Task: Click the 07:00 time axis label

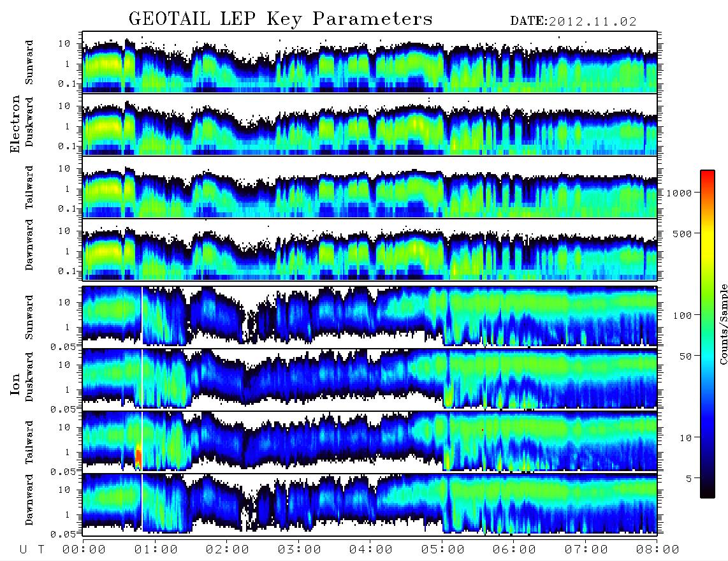Action: click(586, 550)
